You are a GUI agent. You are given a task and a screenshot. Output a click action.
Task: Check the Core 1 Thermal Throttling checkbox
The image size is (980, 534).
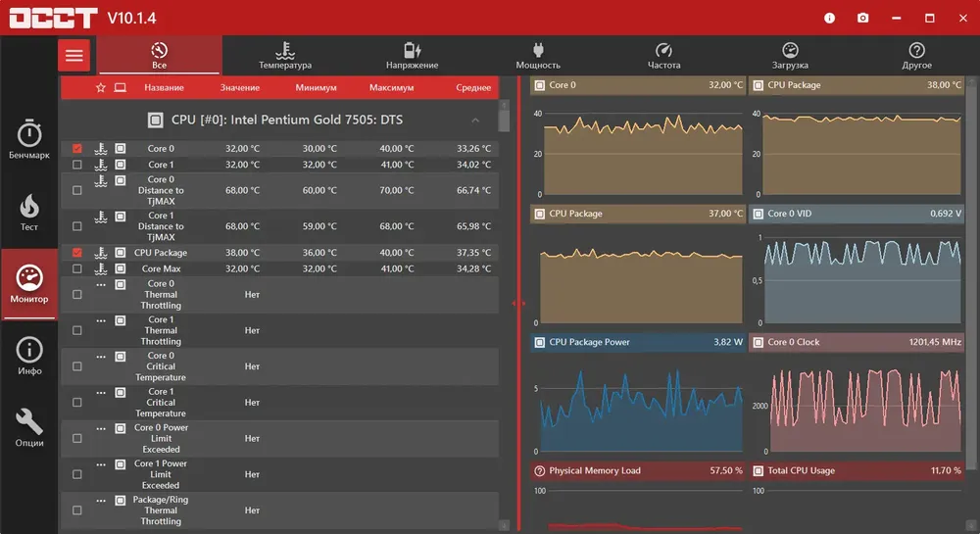click(76, 330)
